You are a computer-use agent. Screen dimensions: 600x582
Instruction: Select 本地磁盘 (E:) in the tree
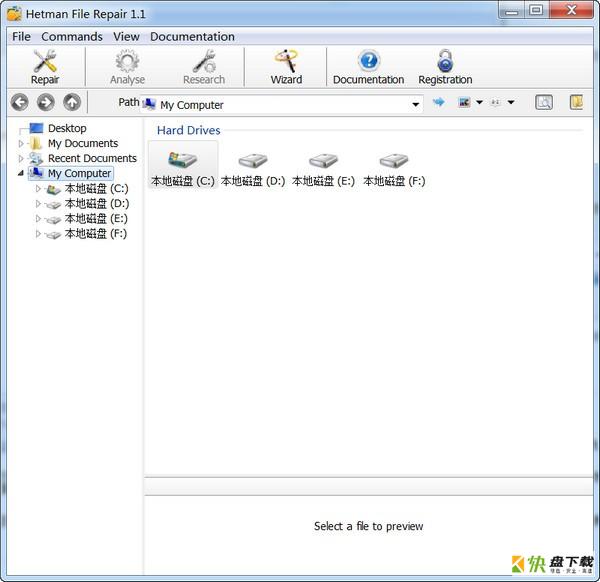96,218
